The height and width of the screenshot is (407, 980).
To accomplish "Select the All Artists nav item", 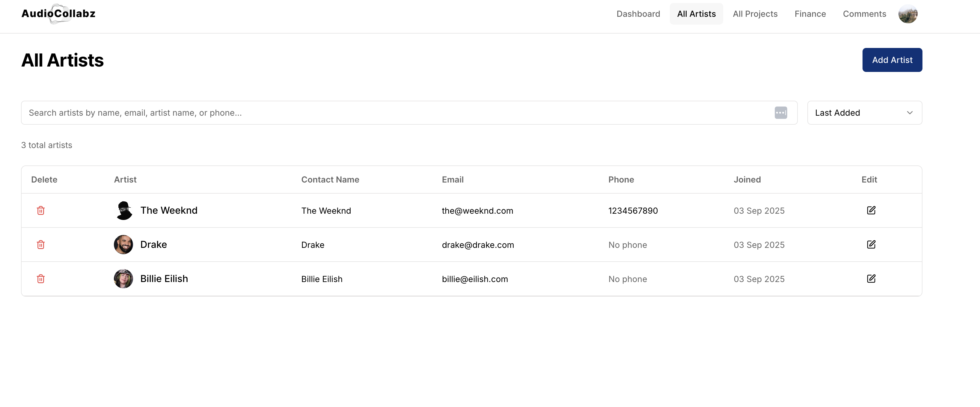I will click(696, 14).
